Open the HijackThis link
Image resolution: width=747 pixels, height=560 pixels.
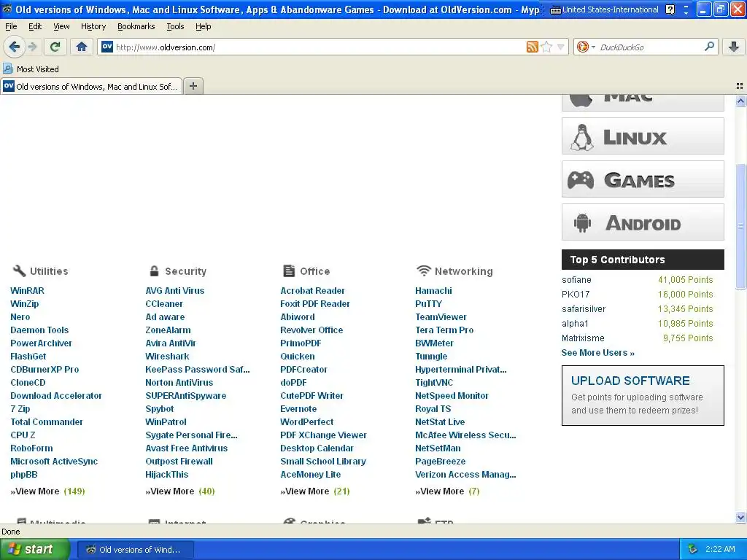click(167, 474)
